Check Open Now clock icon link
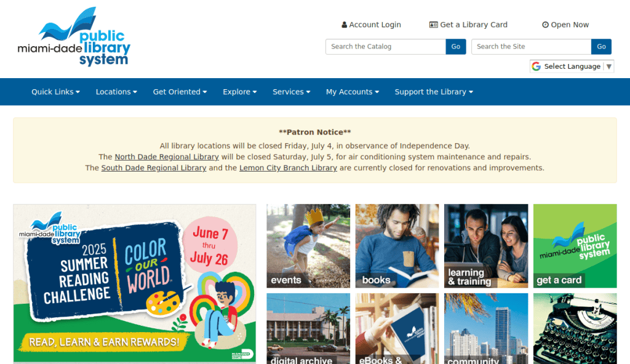This screenshot has height=364, width=630. tap(565, 25)
